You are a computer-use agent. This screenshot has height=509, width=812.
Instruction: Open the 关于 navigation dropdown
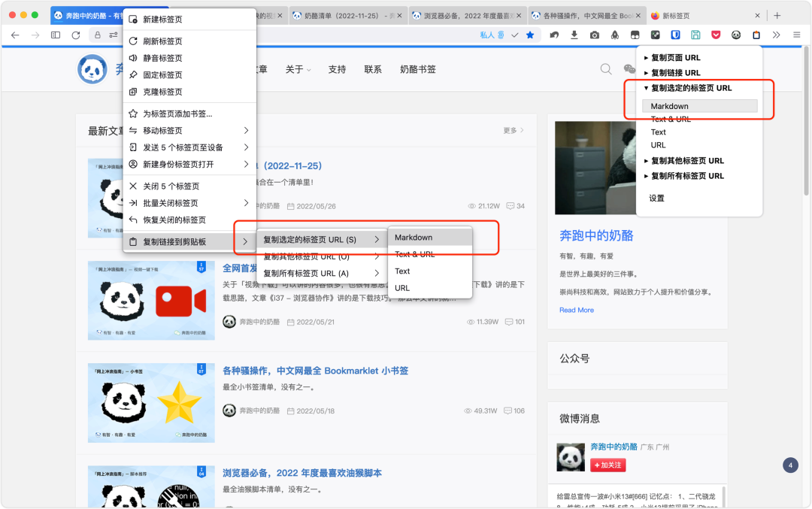point(298,69)
